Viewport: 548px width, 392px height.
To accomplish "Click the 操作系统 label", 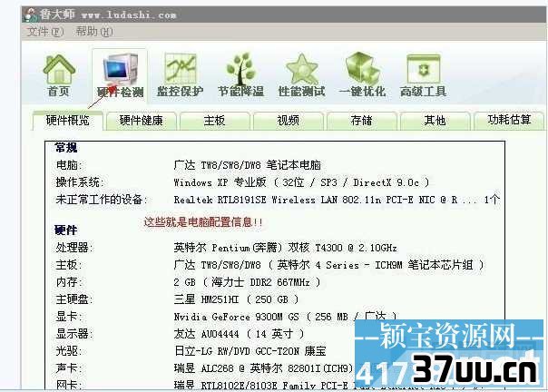I will (x=80, y=182).
